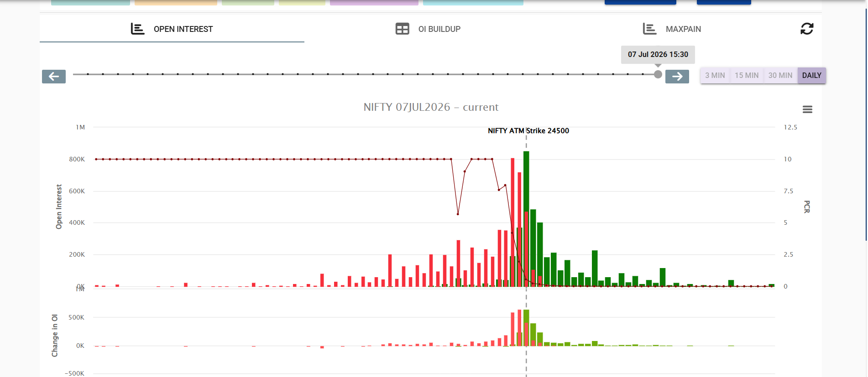Click the Maxpain chart icon
Viewport: 868px width, 377px height.
[649, 29]
